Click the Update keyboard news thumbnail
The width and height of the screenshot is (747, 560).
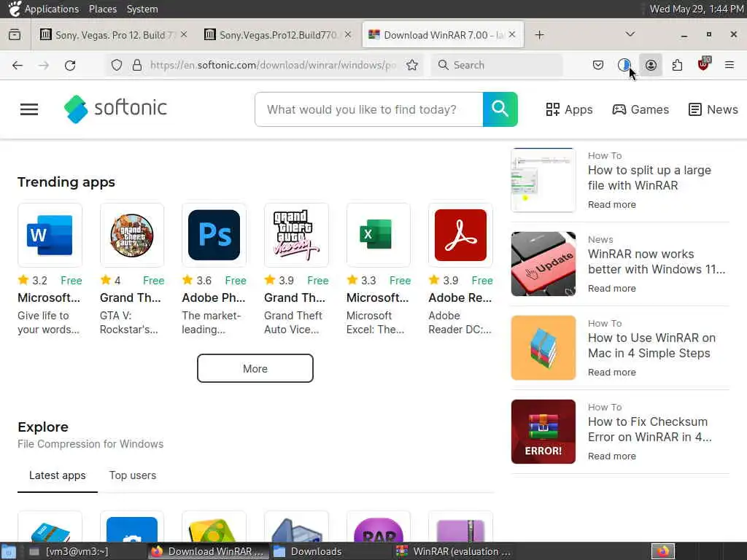point(543,264)
